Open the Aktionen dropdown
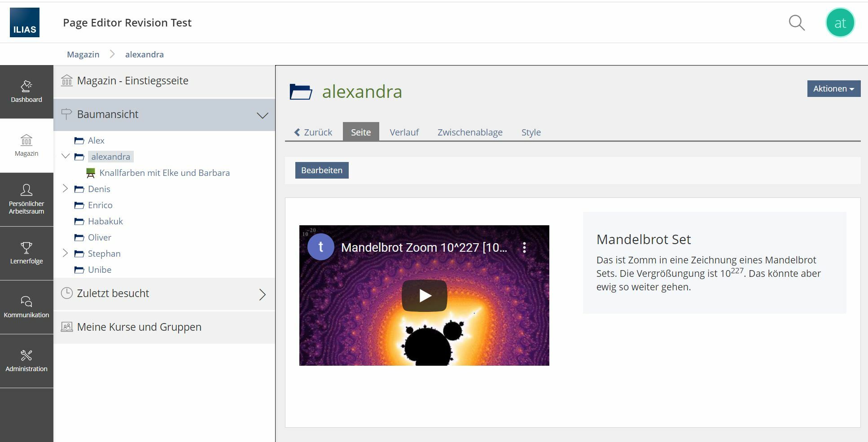Viewport: 868px width, 442px height. pyautogui.click(x=833, y=89)
